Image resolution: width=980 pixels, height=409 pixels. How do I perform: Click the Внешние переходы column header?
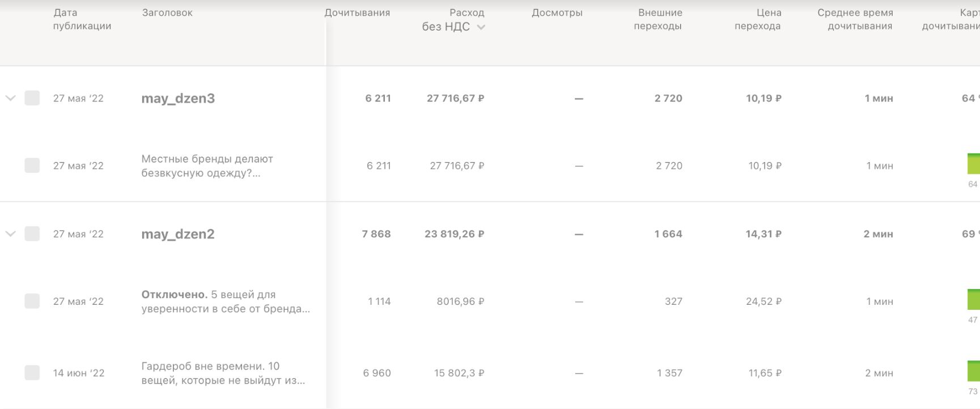pyautogui.click(x=659, y=19)
